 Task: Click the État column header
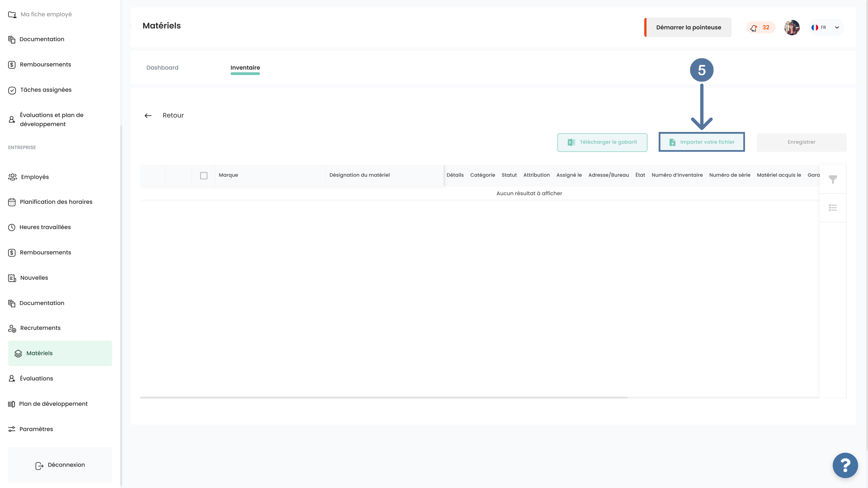pos(640,175)
